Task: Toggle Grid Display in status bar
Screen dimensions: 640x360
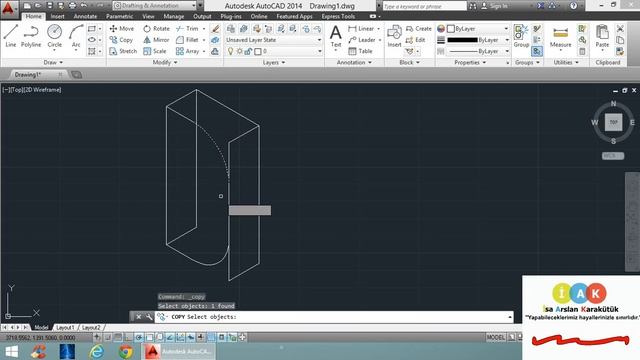Action: pyautogui.click(x=118, y=337)
